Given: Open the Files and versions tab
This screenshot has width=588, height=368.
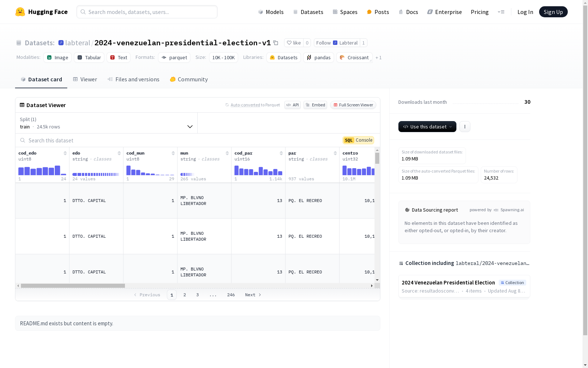Looking at the screenshot, I should pyautogui.click(x=133, y=79).
